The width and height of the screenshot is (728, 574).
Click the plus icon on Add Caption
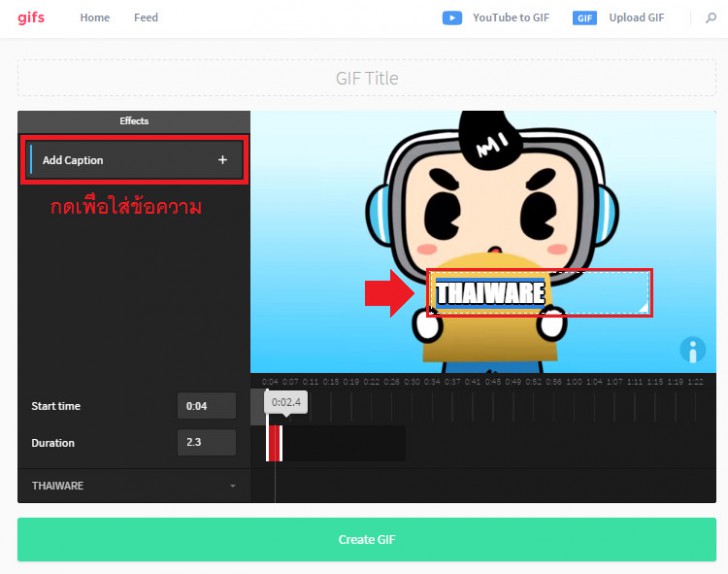(222, 160)
